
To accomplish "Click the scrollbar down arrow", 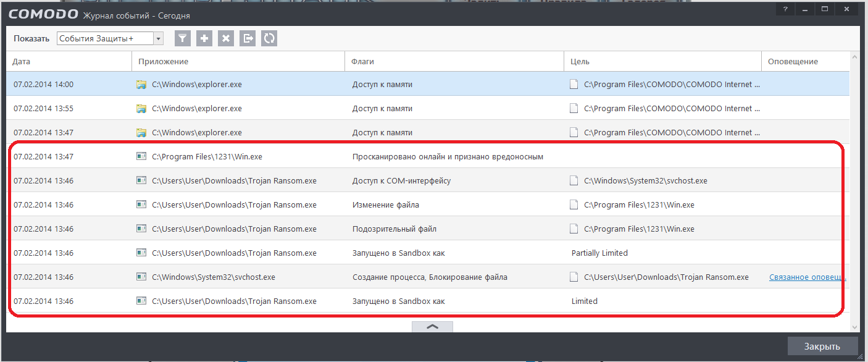I will pos(855,327).
